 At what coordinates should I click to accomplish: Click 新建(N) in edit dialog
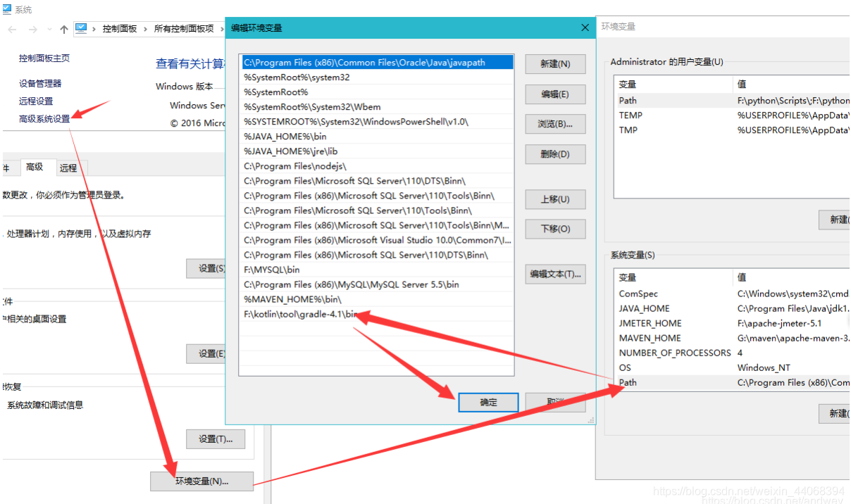click(x=555, y=64)
